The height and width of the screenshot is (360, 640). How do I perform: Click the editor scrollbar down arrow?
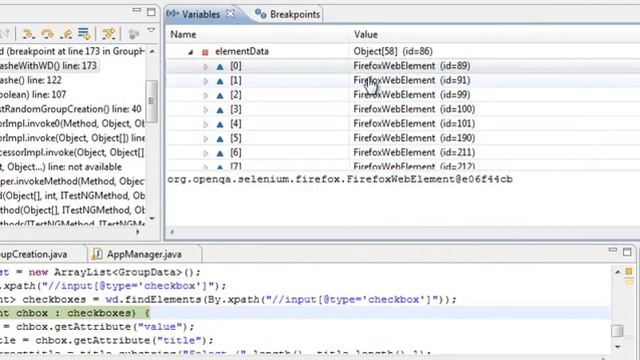pyautogui.click(x=618, y=347)
